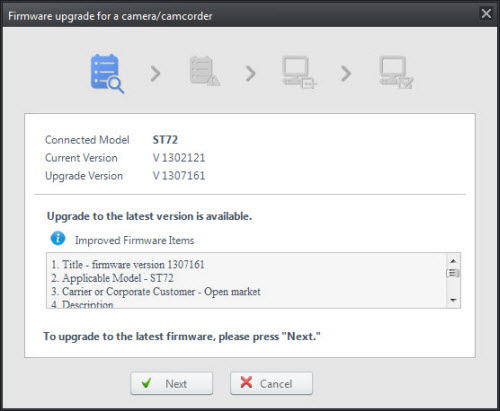Cancel the firmware upgrade
500x411 pixels.
[271, 383]
